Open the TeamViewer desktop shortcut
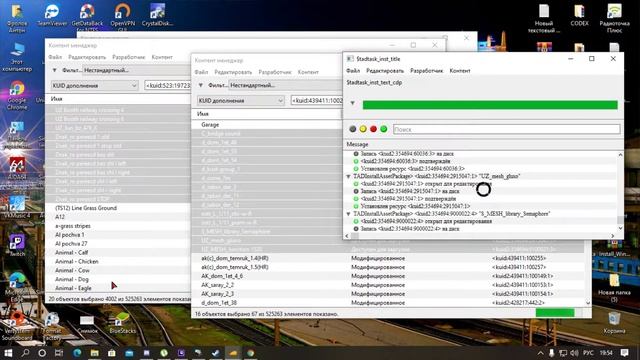Screen dimensions: 640x360 tap(52, 16)
